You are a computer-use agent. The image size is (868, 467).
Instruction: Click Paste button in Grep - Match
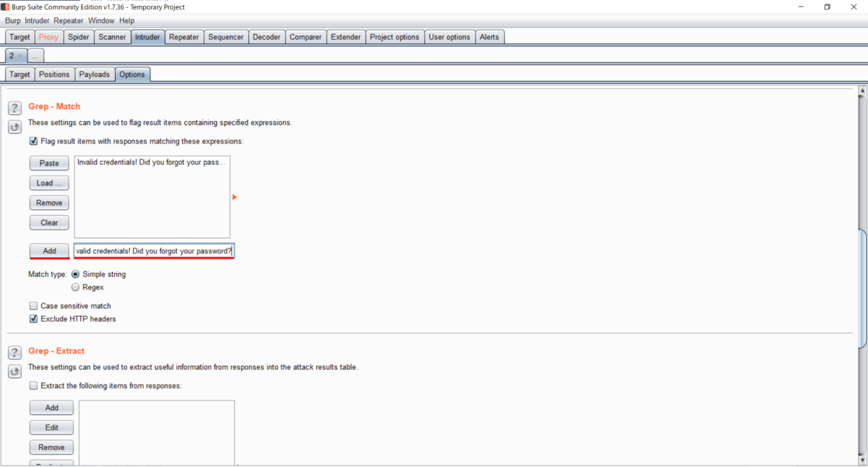click(49, 163)
